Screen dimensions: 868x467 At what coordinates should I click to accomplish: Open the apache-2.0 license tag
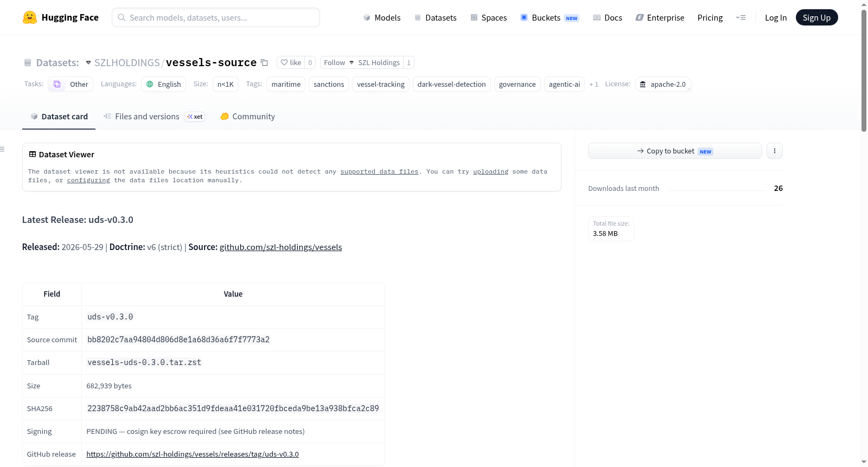[x=662, y=84]
